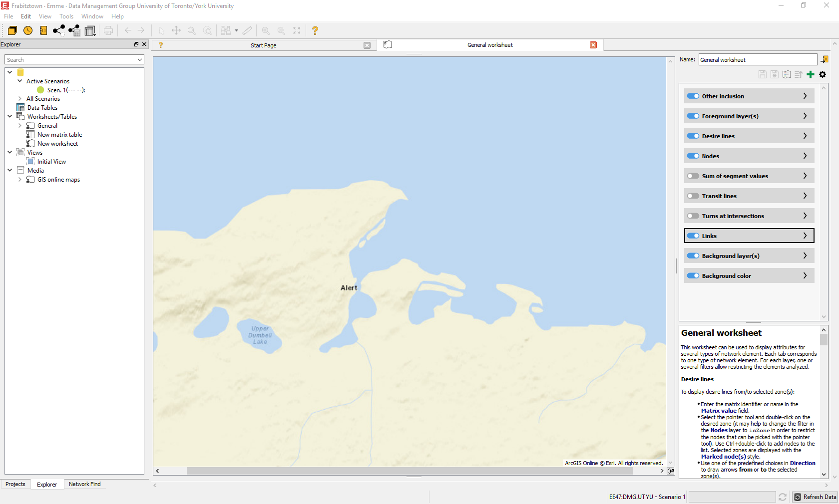This screenshot has width=839, height=504.
Task: Click the yellow cube project icon
Action: (12, 30)
